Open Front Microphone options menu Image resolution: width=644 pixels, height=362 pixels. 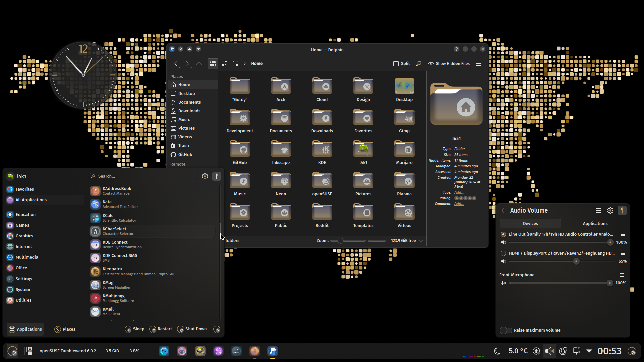[622, 275]
